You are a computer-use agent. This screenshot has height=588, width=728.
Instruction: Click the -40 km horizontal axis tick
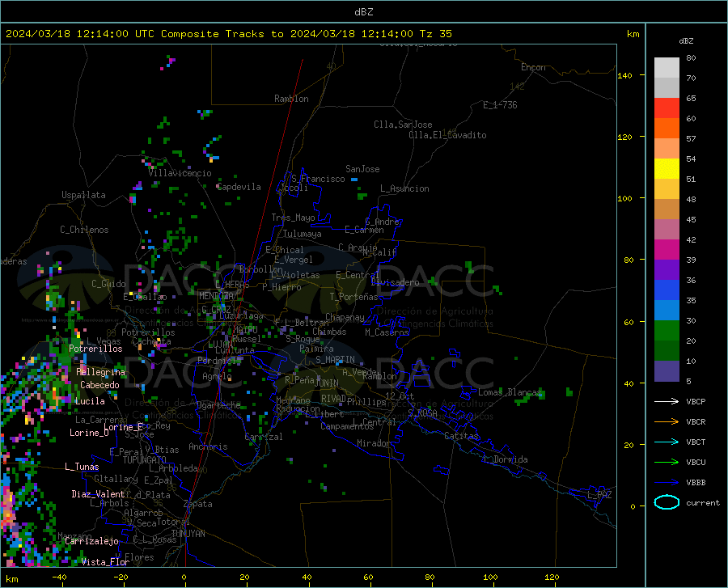coord(59,577)
